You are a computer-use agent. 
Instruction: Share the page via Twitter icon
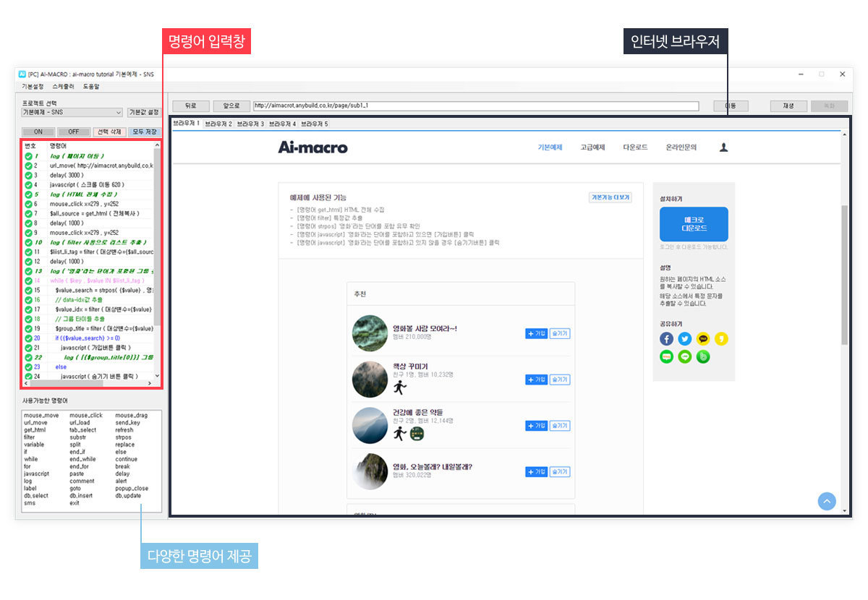point(685,338)
